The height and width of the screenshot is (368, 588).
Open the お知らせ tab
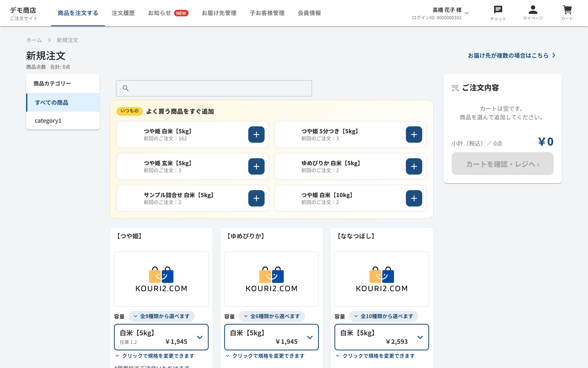[x=159, y=13]
